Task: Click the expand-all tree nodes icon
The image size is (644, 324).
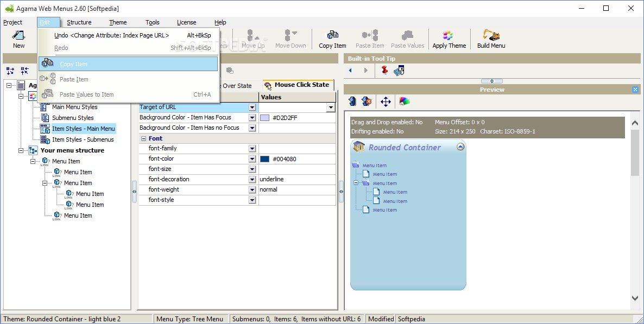Action: click(x=10, y=71)
